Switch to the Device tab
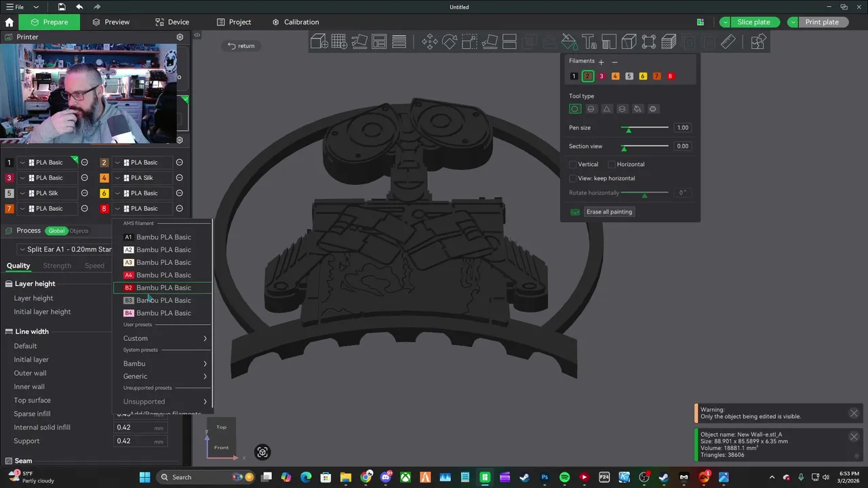This screenshot has height=488, width=868. 172,22
